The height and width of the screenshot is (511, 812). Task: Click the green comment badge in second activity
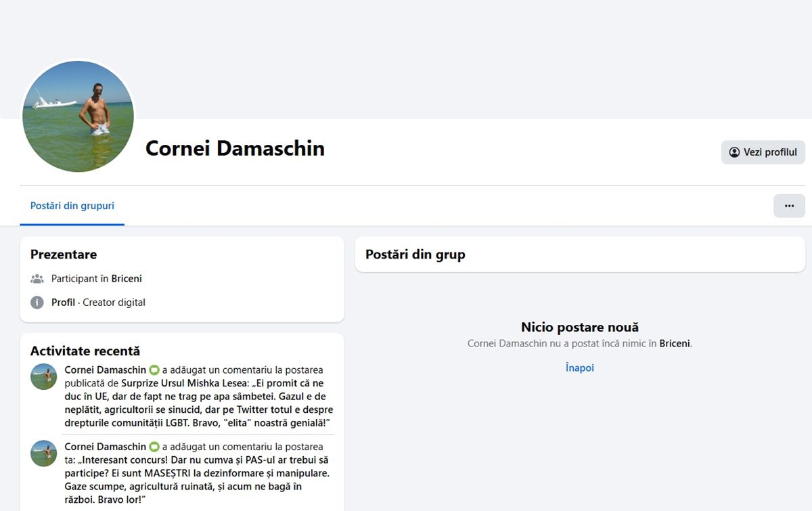tap(154, 447)
